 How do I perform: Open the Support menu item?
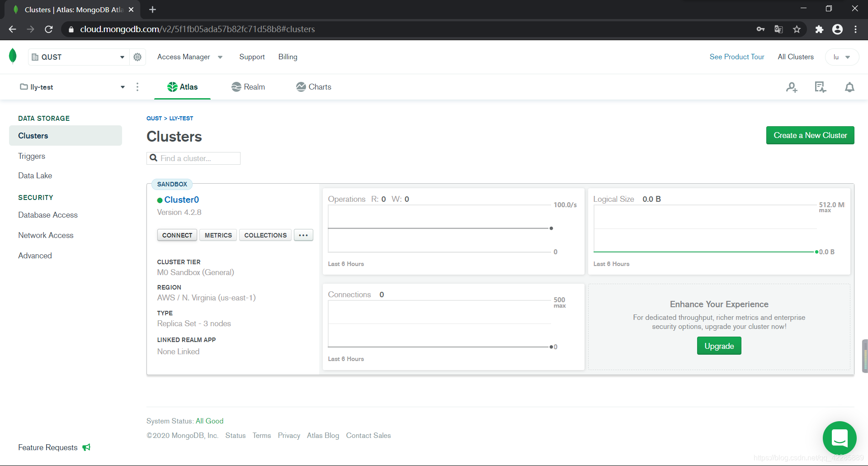tap(252, 57)
